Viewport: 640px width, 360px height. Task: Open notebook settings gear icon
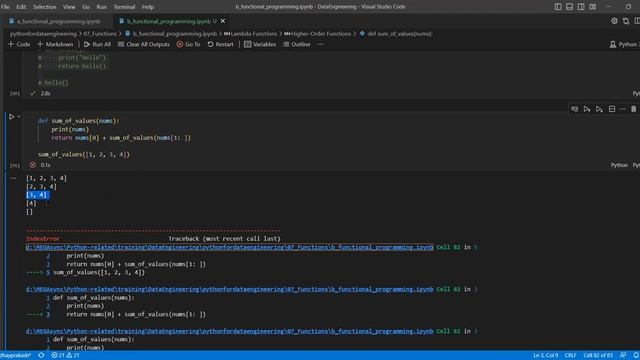(614, 21)
